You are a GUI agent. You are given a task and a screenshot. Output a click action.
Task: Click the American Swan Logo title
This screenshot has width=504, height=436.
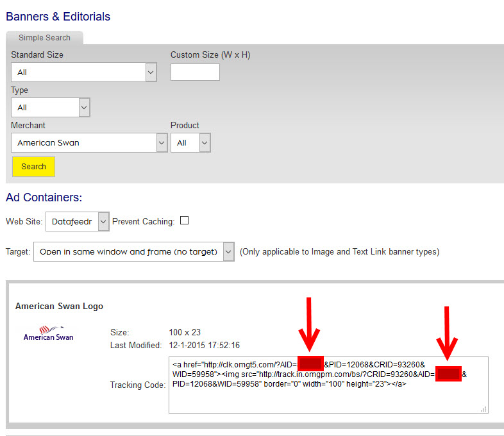(x=59, y=306)
